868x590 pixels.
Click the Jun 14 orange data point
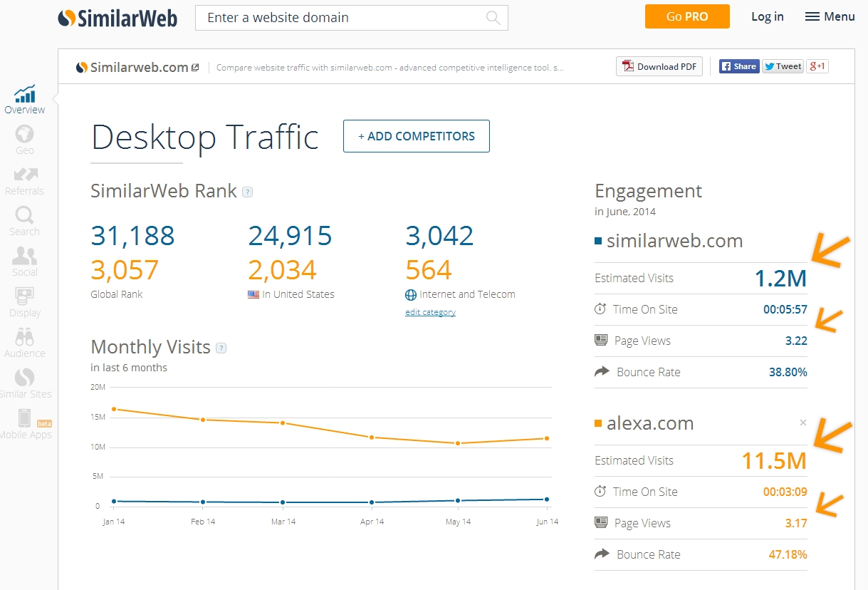pos(547,438)
